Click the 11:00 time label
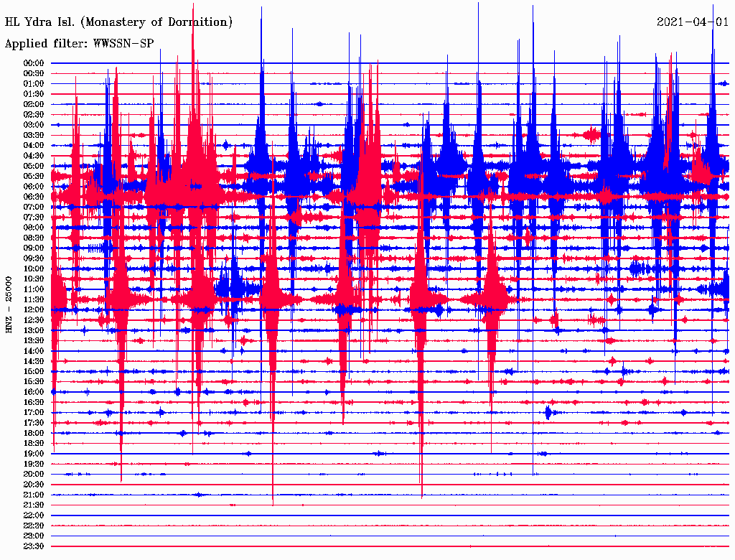735x560 pixels. click(x=34, y=290)
